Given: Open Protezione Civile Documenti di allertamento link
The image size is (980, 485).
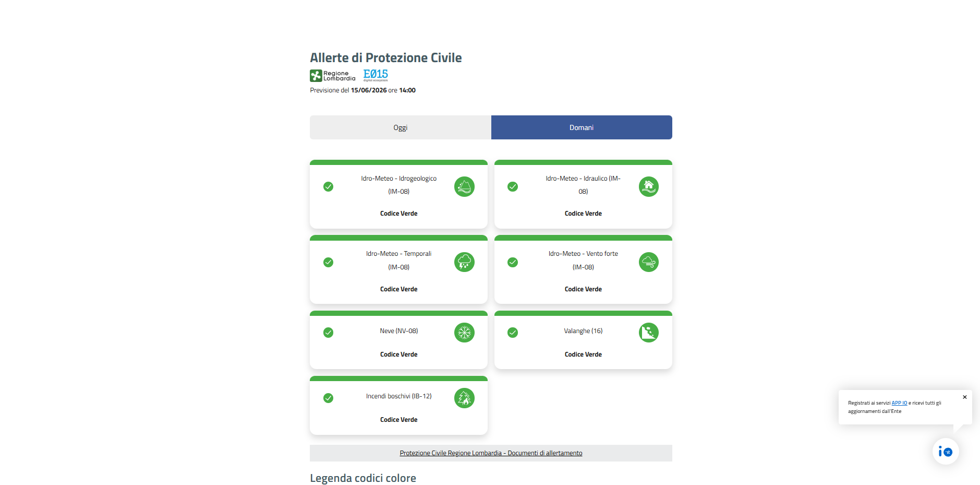Looking at the screenshot, I should pos(491,453).
